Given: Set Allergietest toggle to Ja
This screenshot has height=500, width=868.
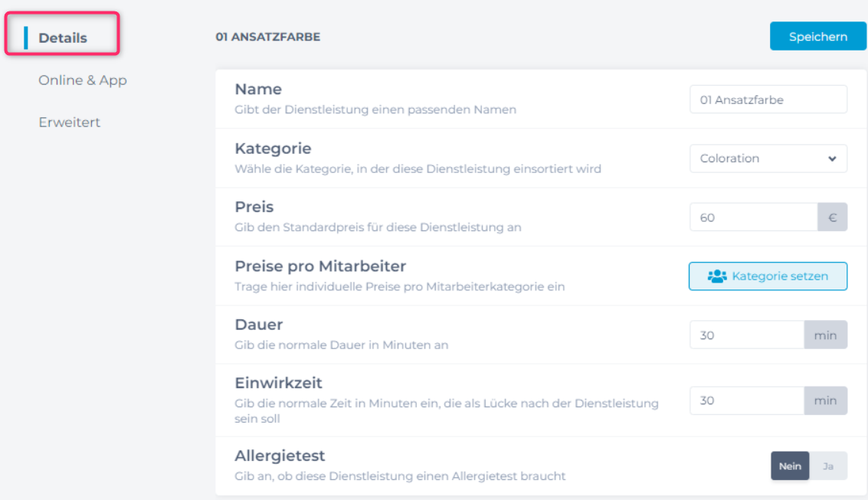Looking at the screenshot, I should tap(828, 466).
